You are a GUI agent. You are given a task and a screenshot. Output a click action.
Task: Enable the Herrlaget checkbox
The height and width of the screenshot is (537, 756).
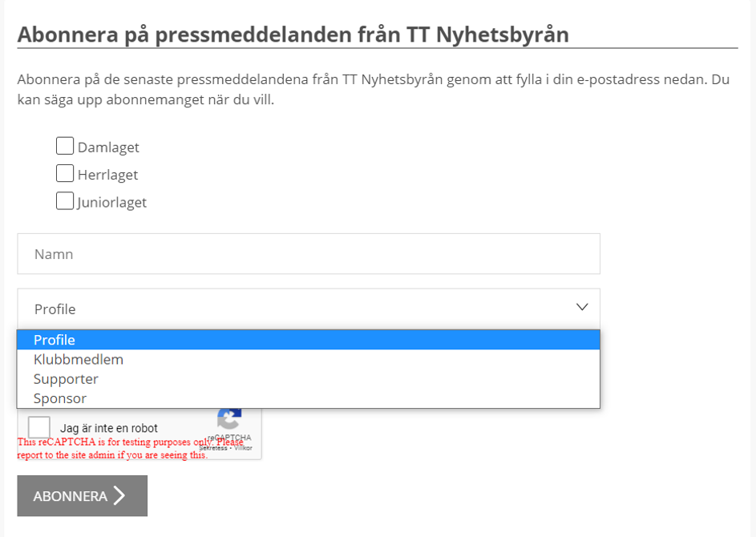65,173
